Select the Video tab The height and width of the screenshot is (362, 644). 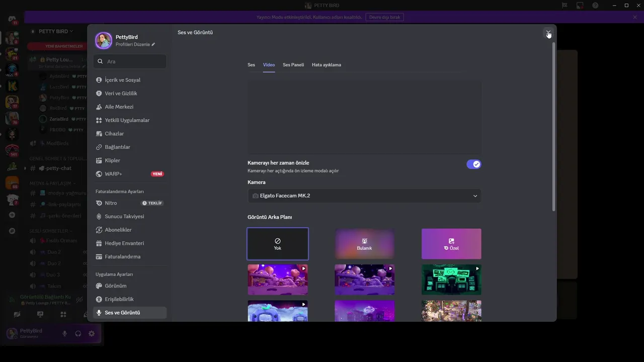click(x=269, y=65)
